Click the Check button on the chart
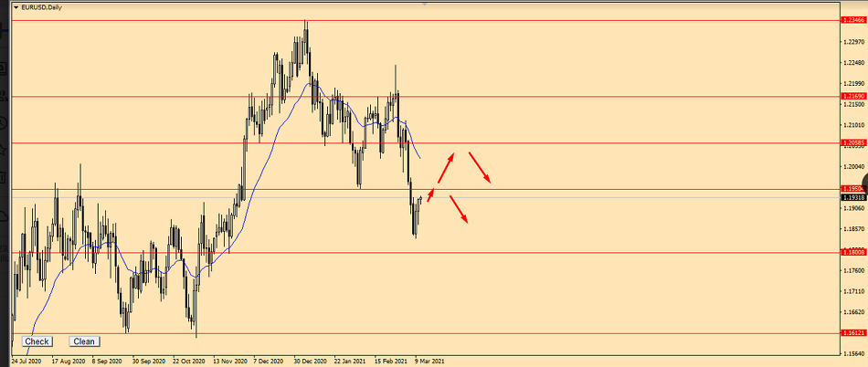868x367 pixels. [x=37, y=341]
